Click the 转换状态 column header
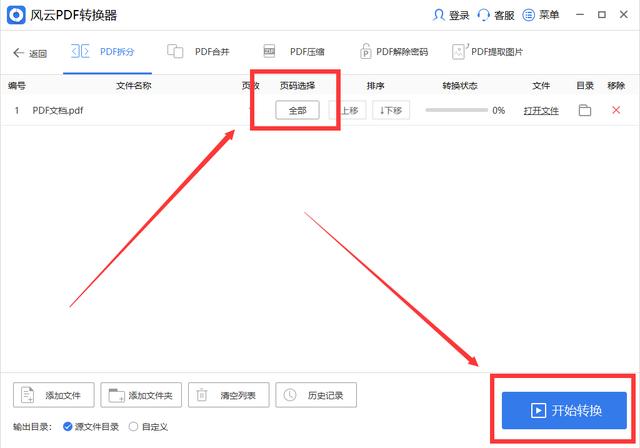This screenshot has width=640, height=448. coord(460,86)
